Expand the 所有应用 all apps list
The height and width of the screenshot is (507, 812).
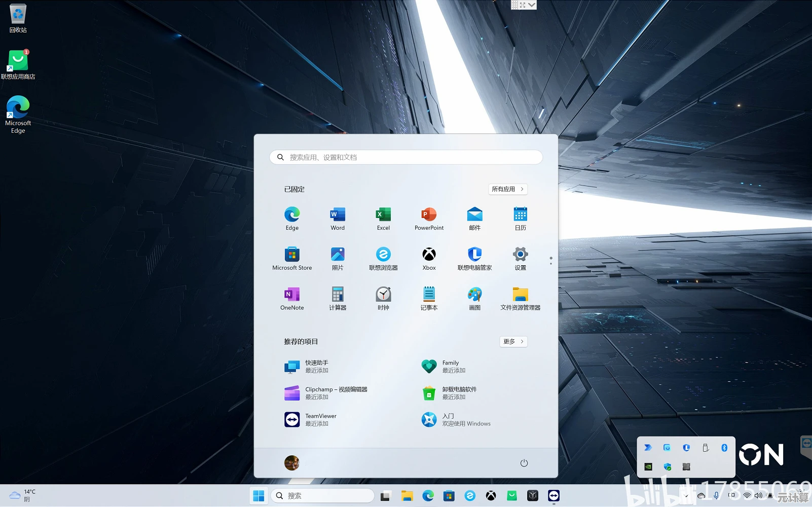tap(508, 189)
